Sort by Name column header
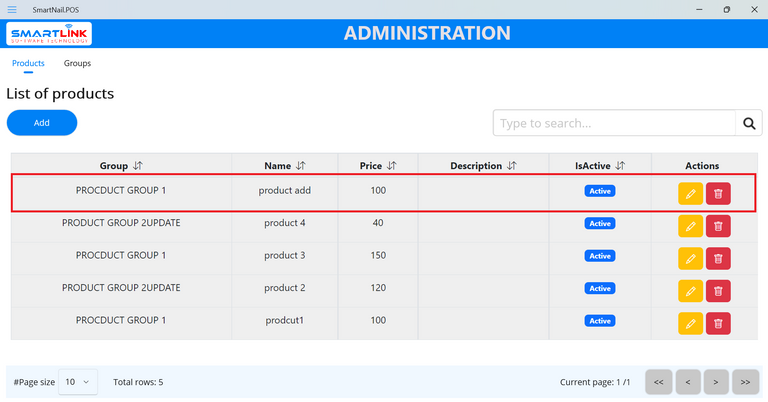This screenshot has height=402, width=768. pos(301,166)
